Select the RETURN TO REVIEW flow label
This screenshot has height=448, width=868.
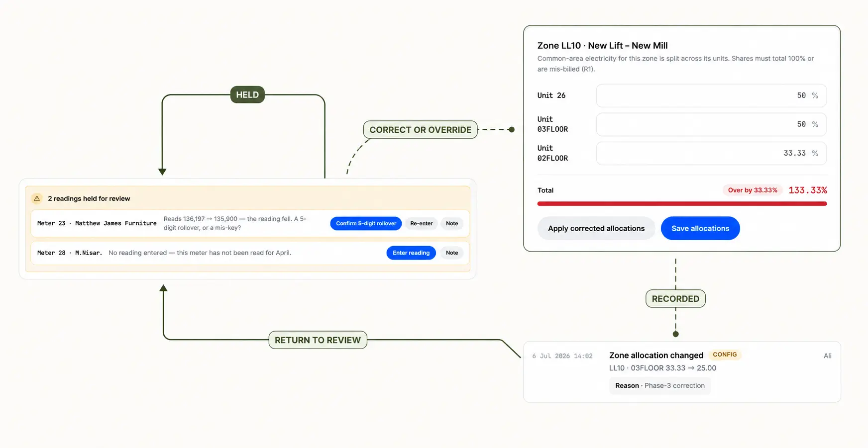[318, 340]
